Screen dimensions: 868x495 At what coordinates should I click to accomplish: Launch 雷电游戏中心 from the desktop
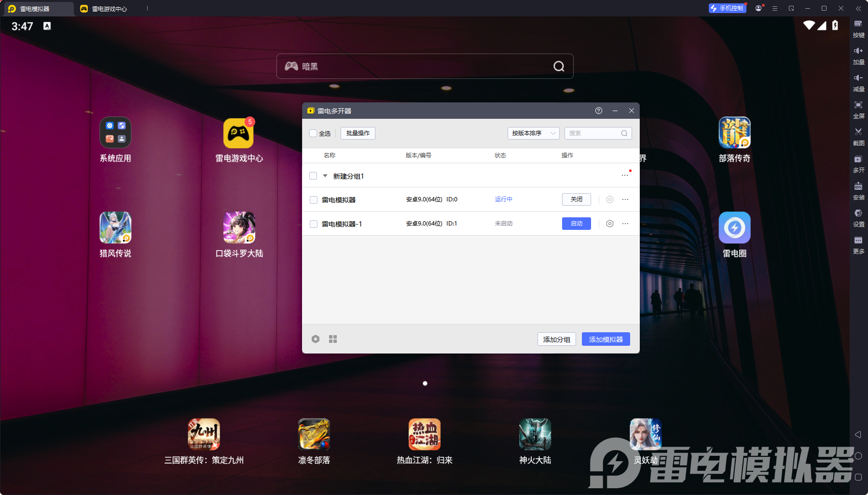point(238,133)
